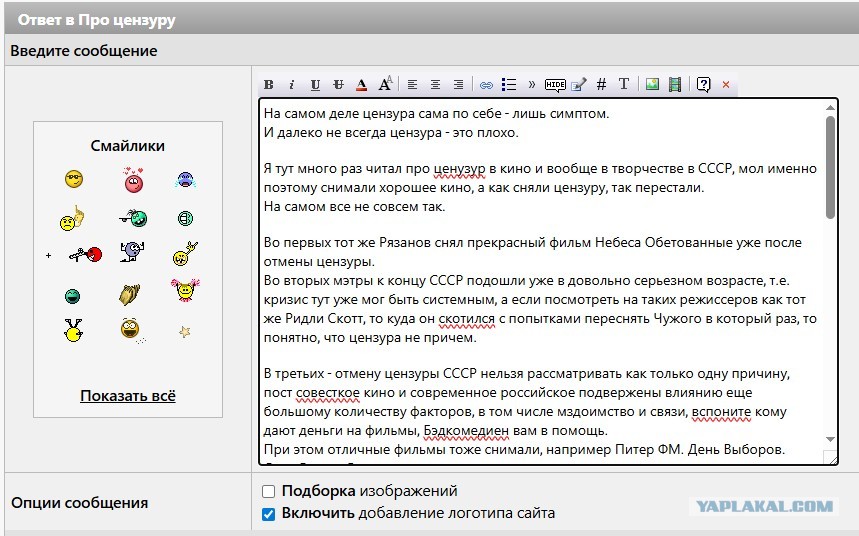Change font size with the A icon
The height and width of the screenshot is (536, 859).
click(385, 84)
